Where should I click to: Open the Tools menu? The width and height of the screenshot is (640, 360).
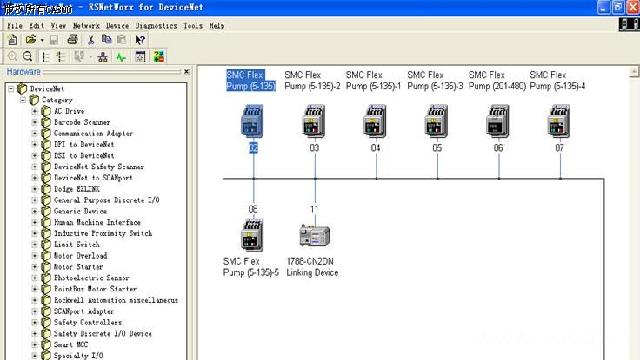coord(193,26)
